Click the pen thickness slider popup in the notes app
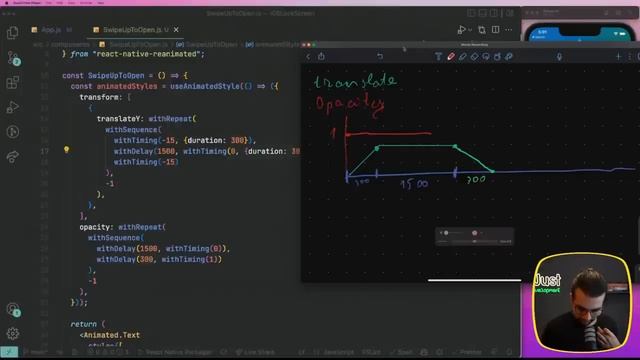640x360 pixels. coord(474,237)
